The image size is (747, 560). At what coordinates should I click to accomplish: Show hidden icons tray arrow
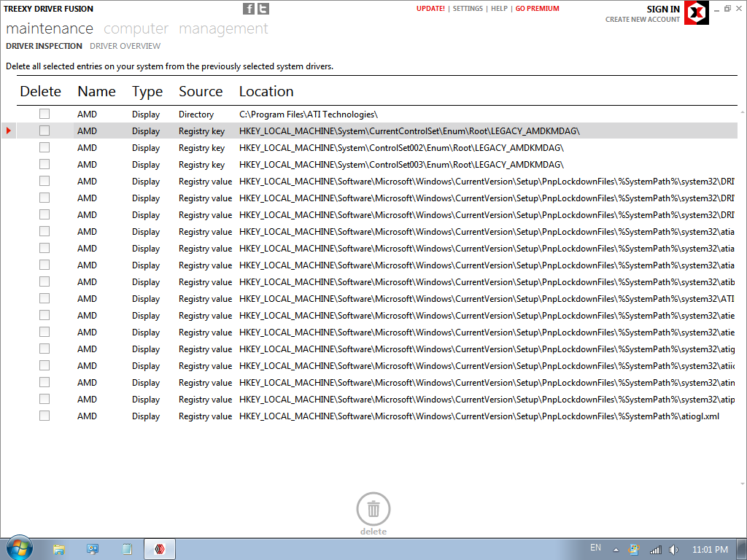click(616, 550)
